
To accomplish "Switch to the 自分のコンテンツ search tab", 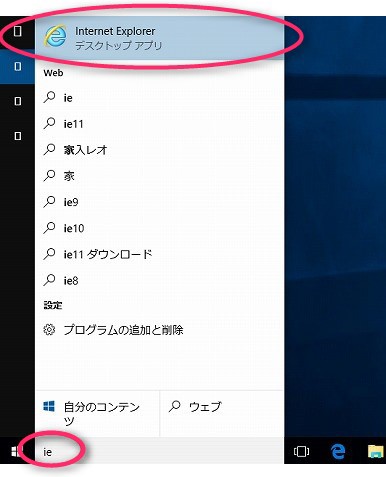I will pyautogui.click(x=97, y=414).
